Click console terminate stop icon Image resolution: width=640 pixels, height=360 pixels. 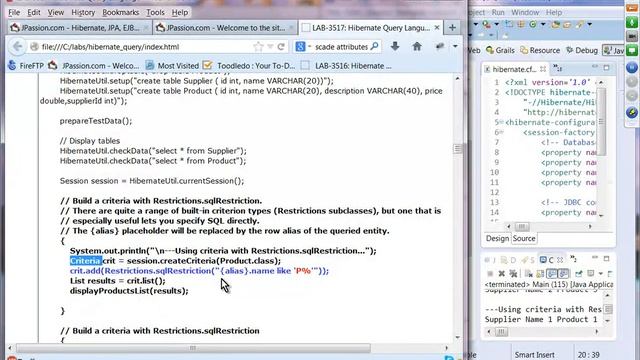coord(490,273)
